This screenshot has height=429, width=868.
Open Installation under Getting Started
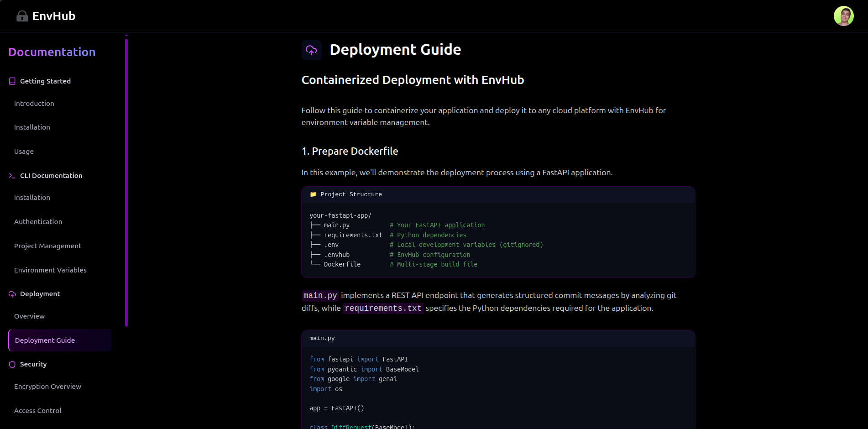pos(32,127)
